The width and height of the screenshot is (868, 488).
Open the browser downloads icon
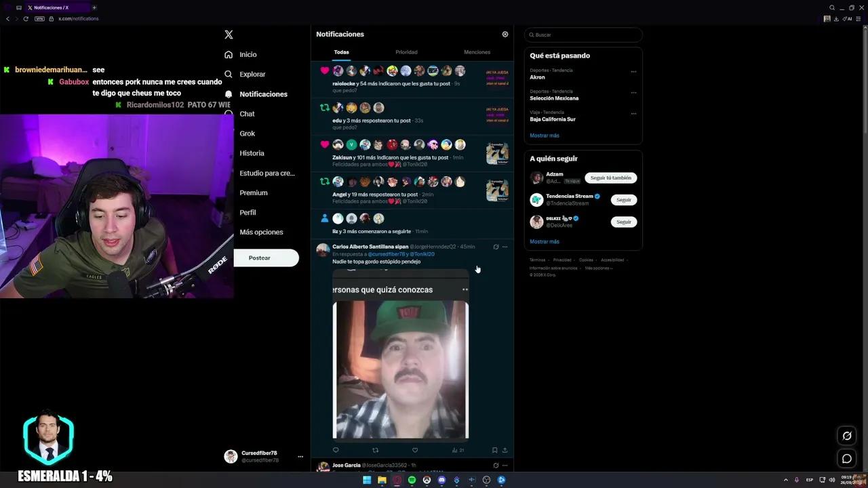point(836,19)
